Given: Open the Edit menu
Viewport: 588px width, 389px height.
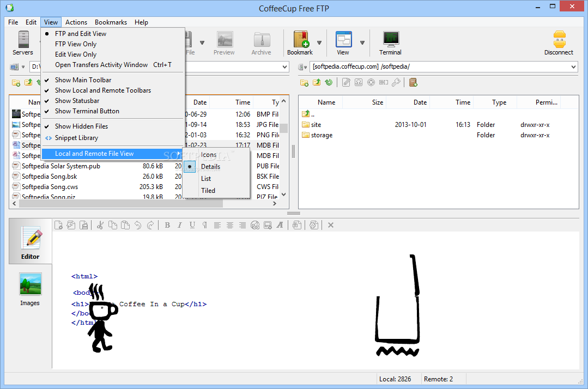Looking at the screenshot, I should coord(31,22).
